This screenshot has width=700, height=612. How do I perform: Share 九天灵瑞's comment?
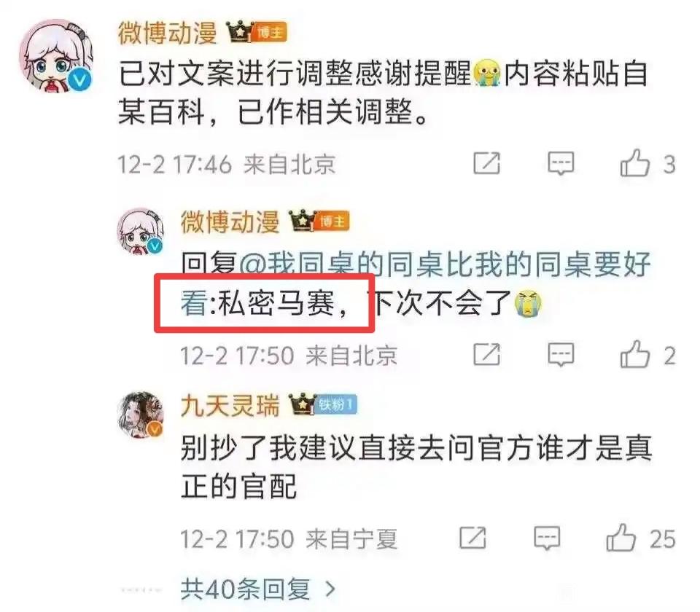coord(472,538)
